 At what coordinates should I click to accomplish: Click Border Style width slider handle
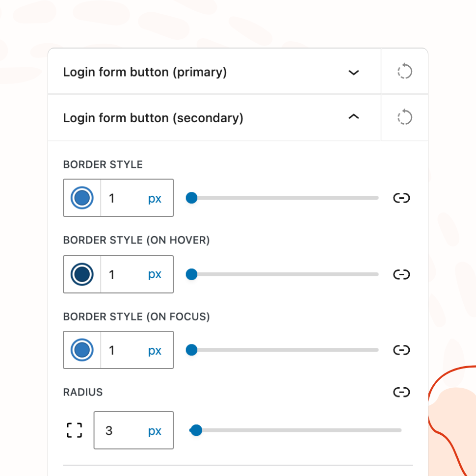pyautogui.click(x=191, y=198)
